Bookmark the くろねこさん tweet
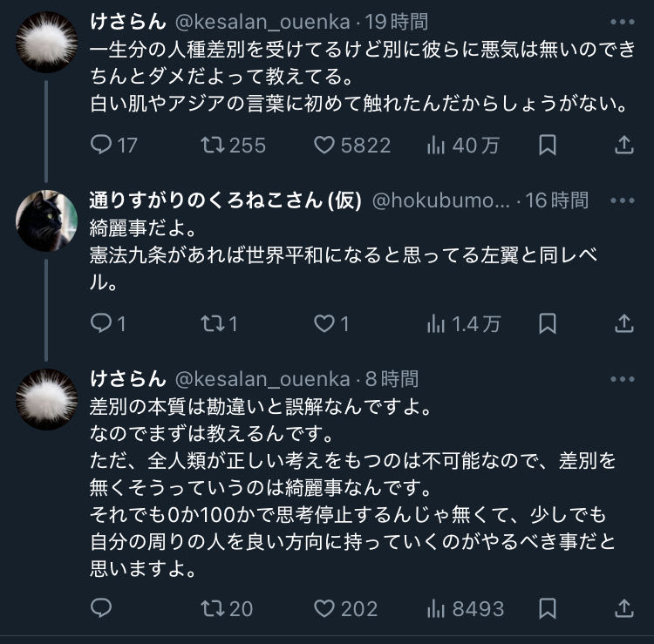The image size is (654, 644). tap(548, 324)
